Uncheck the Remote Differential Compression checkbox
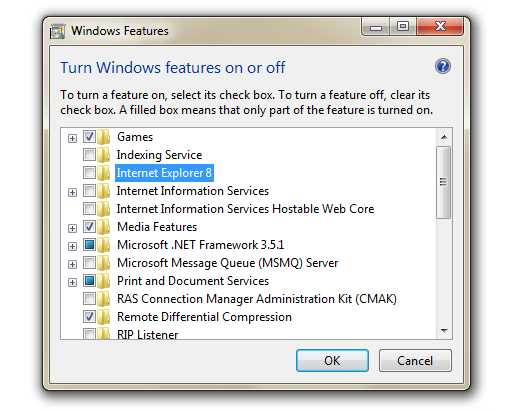The height and width of the screenshot is (411, 512). point(89,317)
